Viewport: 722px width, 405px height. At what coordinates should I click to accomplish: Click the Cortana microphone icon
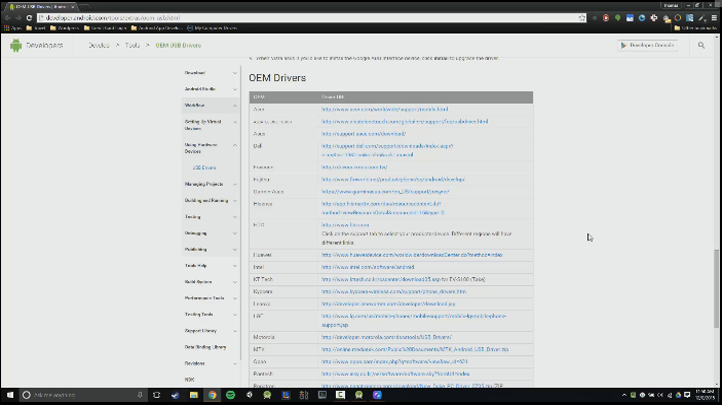(x=140, y=395)
